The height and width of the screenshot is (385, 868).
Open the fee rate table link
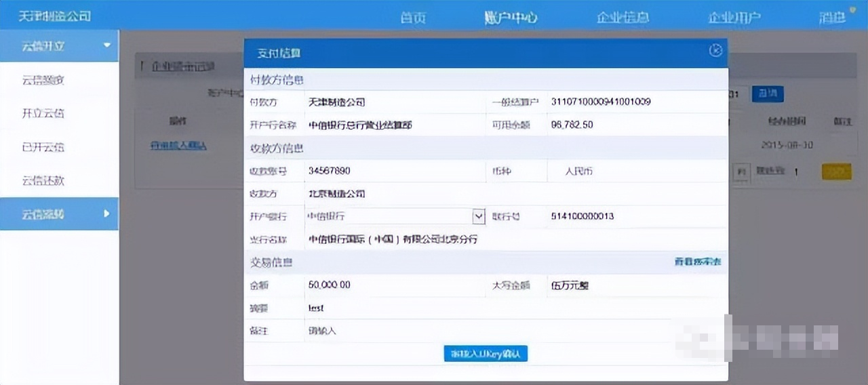[697, 262]
